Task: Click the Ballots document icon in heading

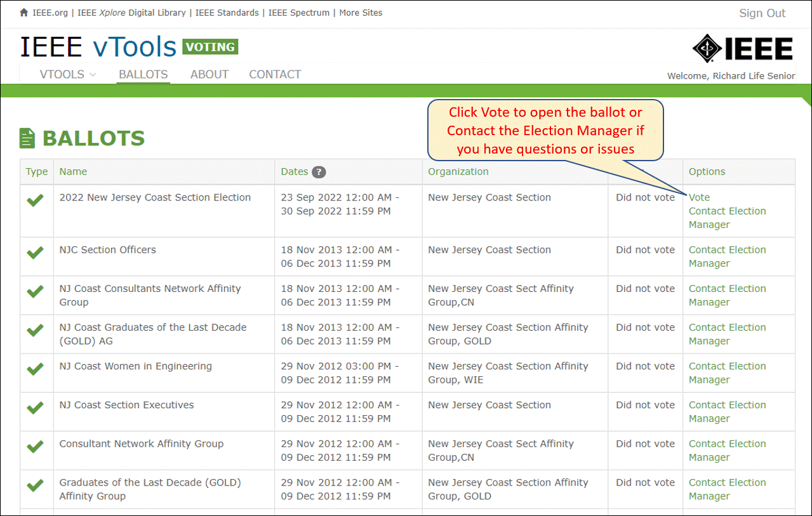Action: click(27, 138)
